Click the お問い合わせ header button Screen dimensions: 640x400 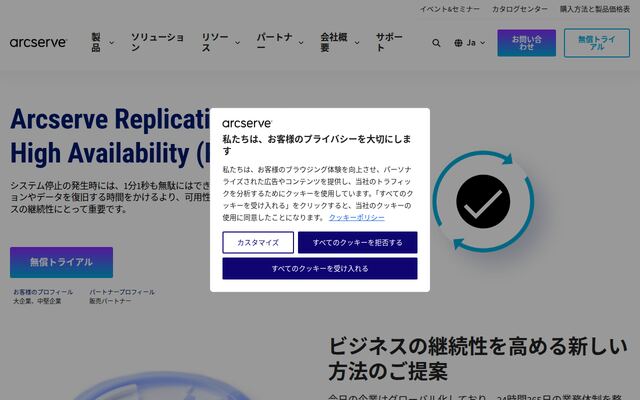point(527,43)
